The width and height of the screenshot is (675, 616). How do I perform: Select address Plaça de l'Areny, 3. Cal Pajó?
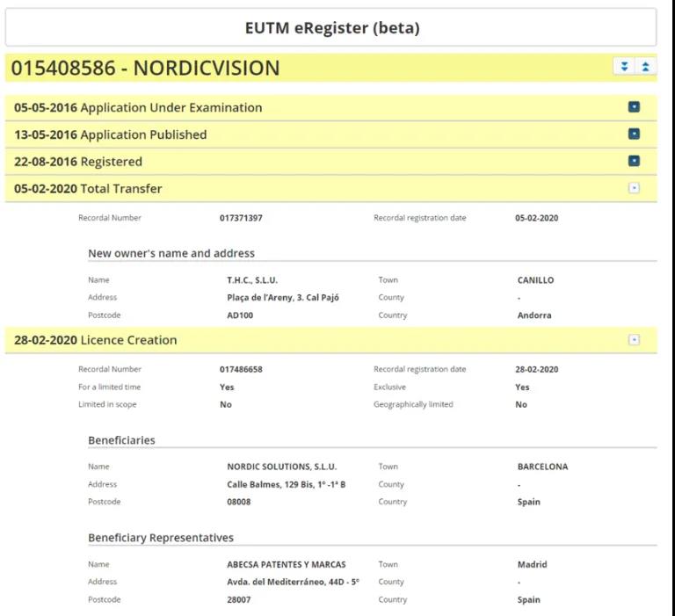283,297
